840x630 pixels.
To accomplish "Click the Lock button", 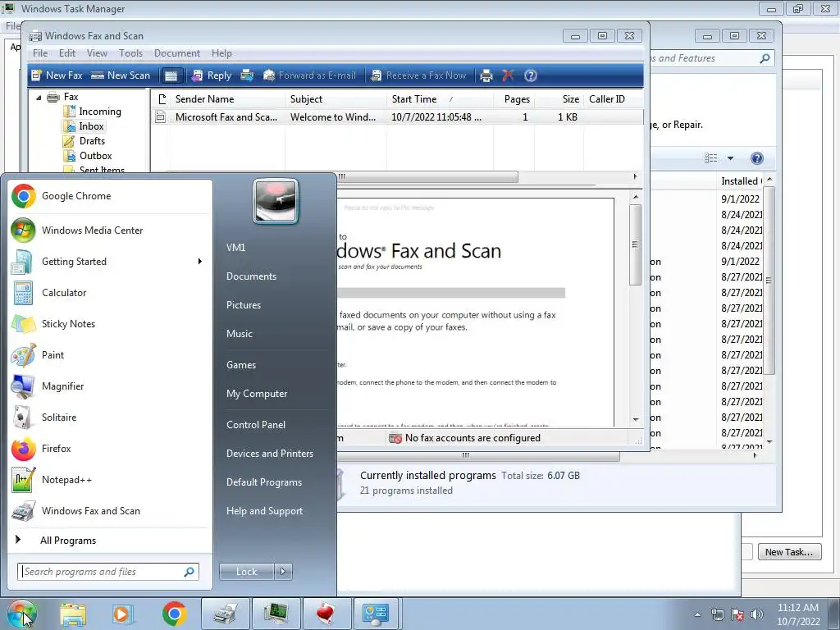I will 246,572.
